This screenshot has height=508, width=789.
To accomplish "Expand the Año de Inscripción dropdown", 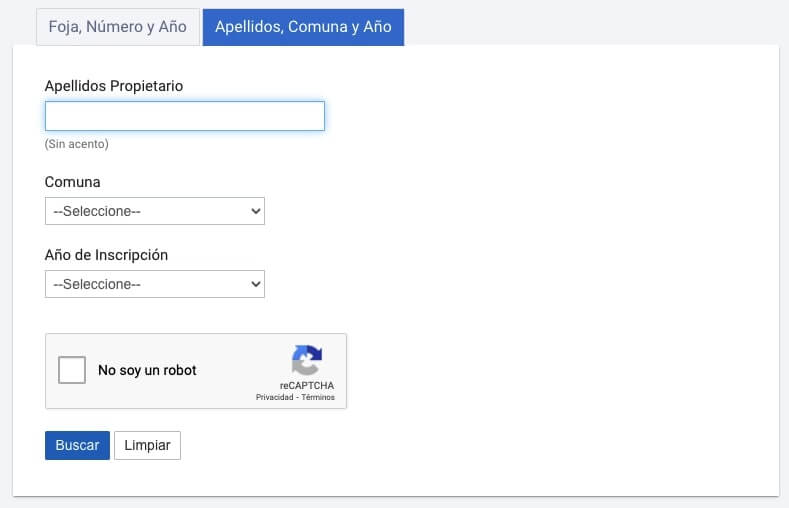I will click(154, 284).
